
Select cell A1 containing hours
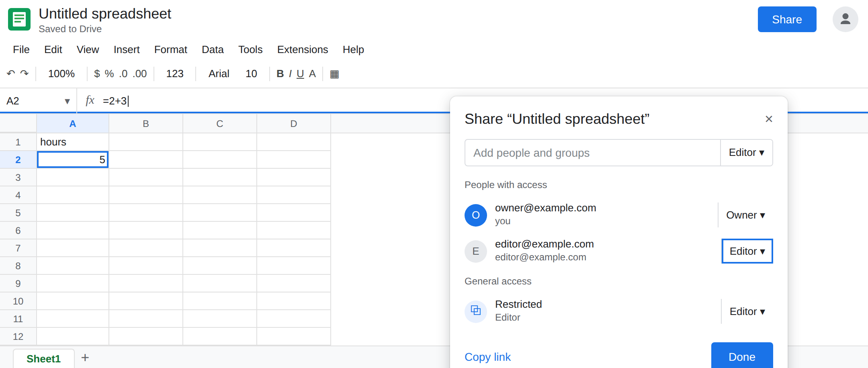[73, 142]
